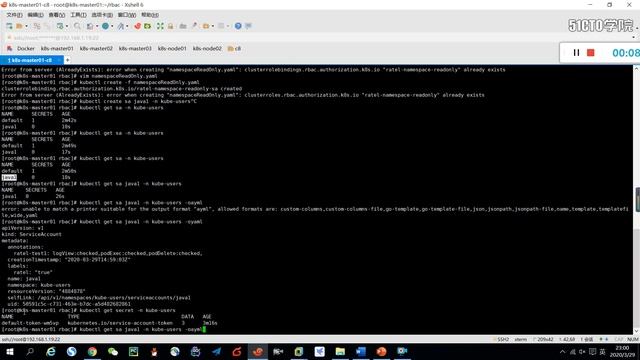Click the highlight pen toolbar icon

(x=194, y=26)
